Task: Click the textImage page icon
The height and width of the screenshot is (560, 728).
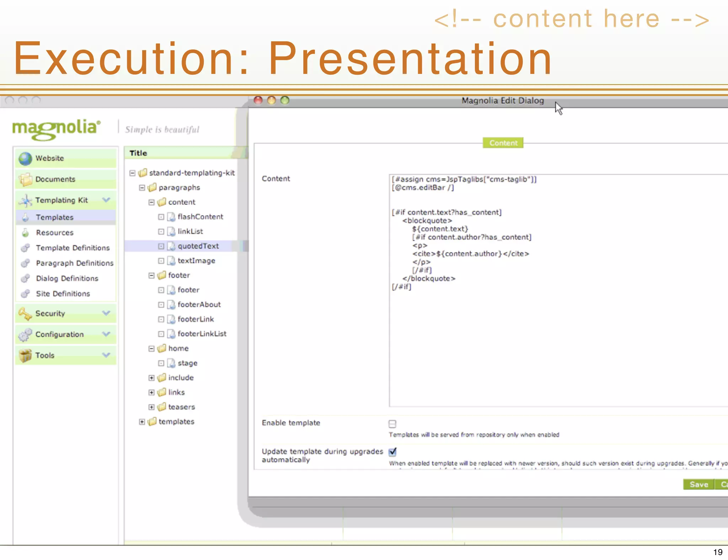Action: click(171, 261)
